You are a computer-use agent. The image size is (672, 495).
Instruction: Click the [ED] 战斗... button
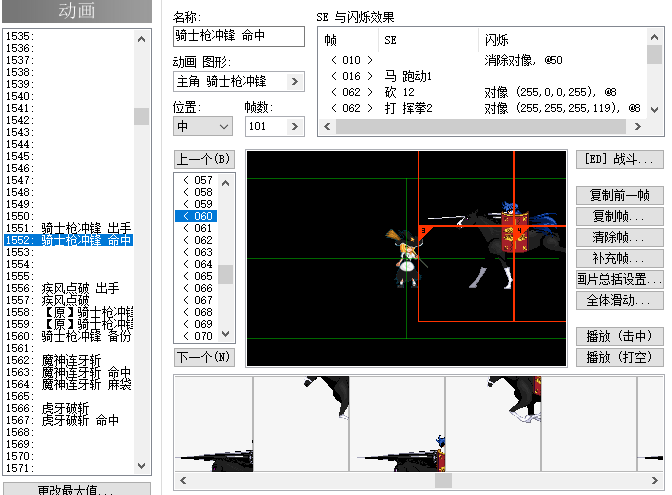coord(620,159)
